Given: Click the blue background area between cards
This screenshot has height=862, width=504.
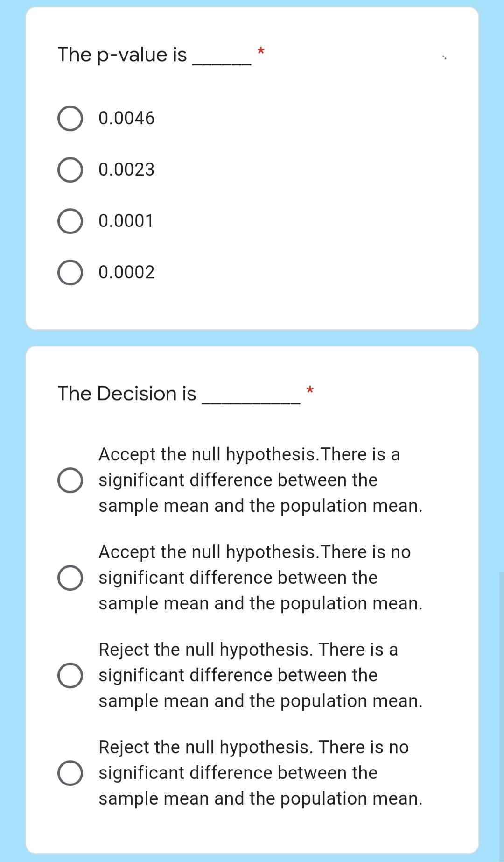Looking at the screenshot, I should click(252, 337).
